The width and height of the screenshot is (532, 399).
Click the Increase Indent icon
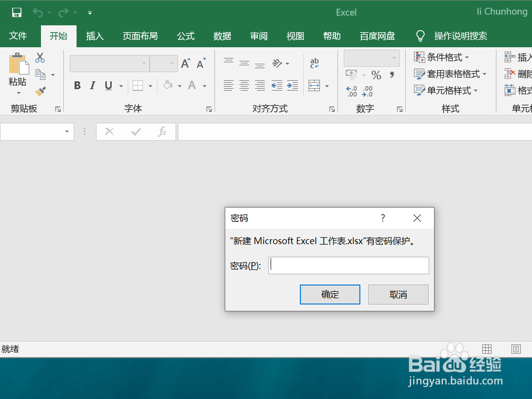[293, 85]
